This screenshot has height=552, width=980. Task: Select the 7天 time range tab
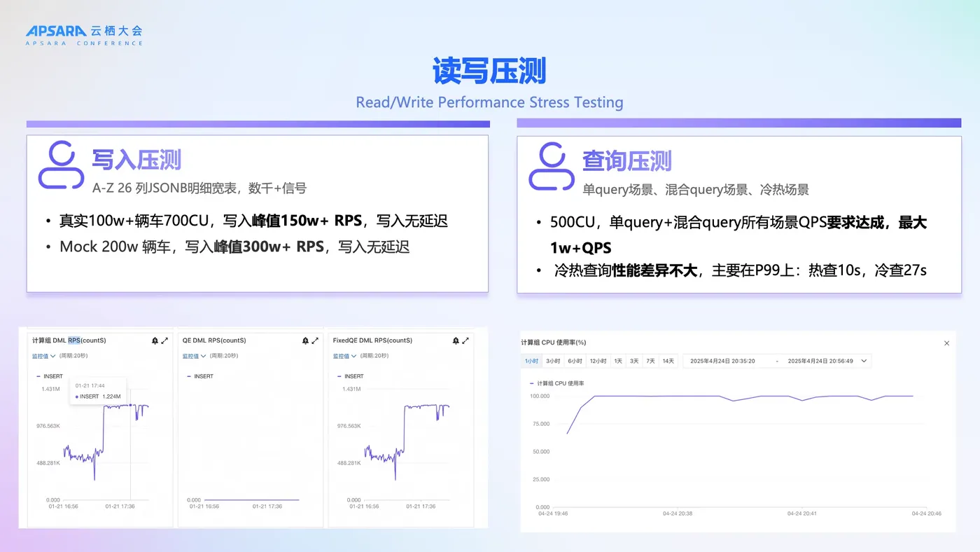point(650,361)
